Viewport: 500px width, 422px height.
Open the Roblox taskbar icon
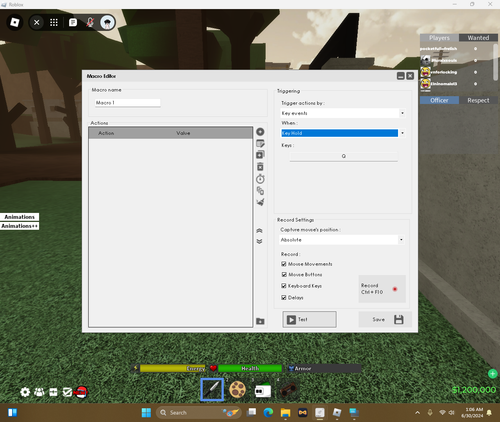337,413
